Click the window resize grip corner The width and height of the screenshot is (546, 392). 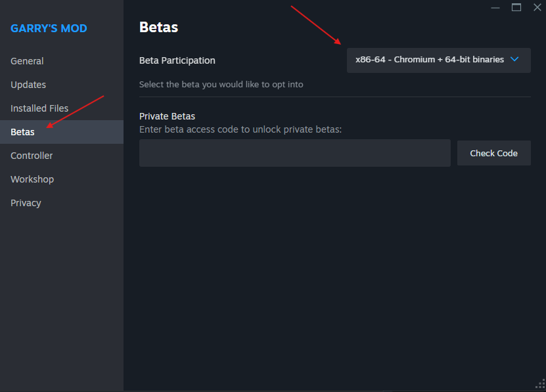pyautogui.click(x=541, y=386)
